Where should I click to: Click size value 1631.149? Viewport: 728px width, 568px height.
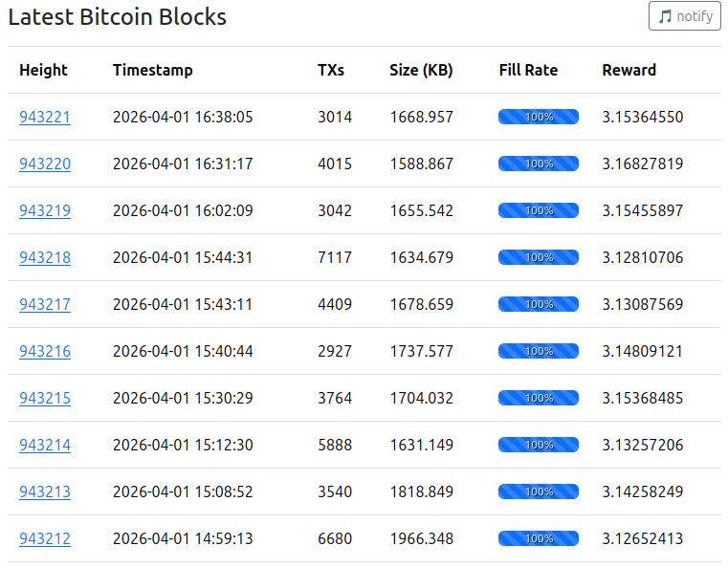(x=421, y=445)
